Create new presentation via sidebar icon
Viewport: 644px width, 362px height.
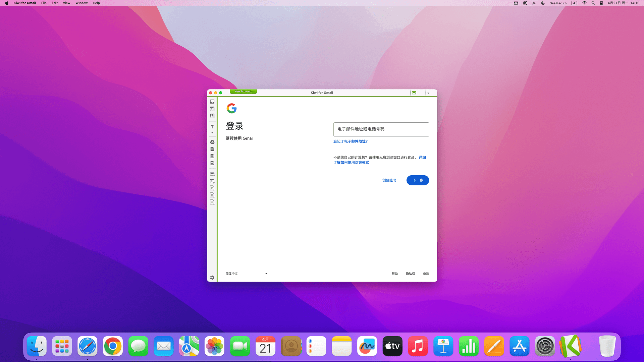pyautogui.click(x=212, y=202)
